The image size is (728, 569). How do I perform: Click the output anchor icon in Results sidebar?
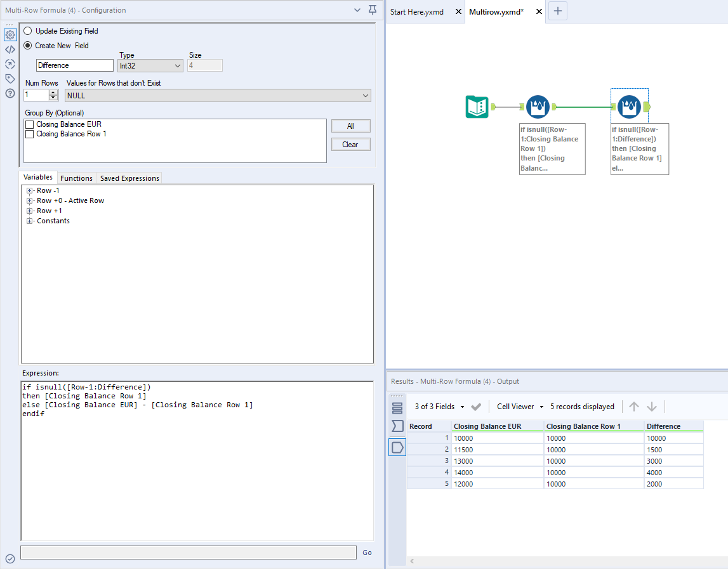click(x=397, y=447)
